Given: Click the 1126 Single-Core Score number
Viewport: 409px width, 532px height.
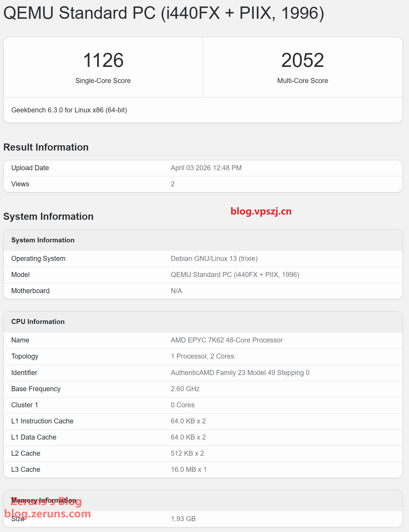Looking at the screenshot, I should pos(103,60).
